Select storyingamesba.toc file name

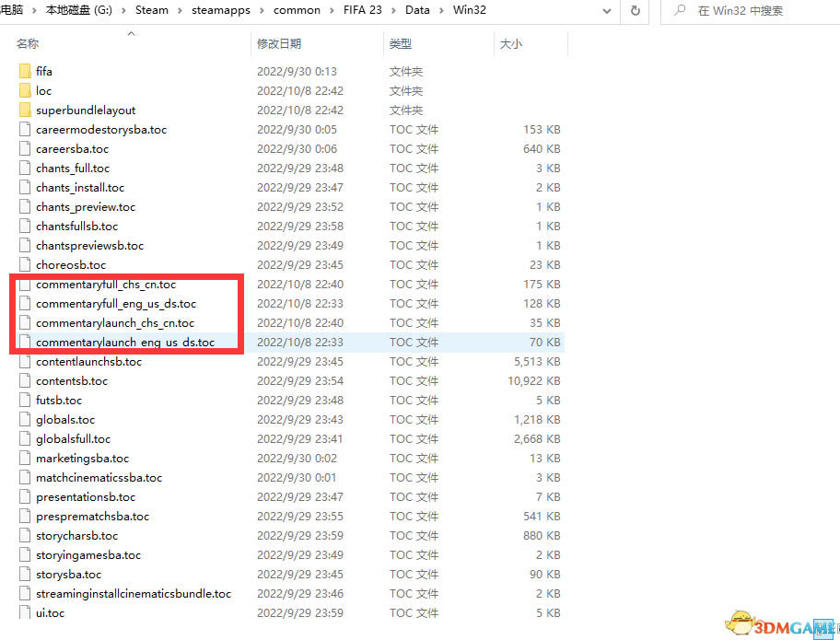point(88,555)
